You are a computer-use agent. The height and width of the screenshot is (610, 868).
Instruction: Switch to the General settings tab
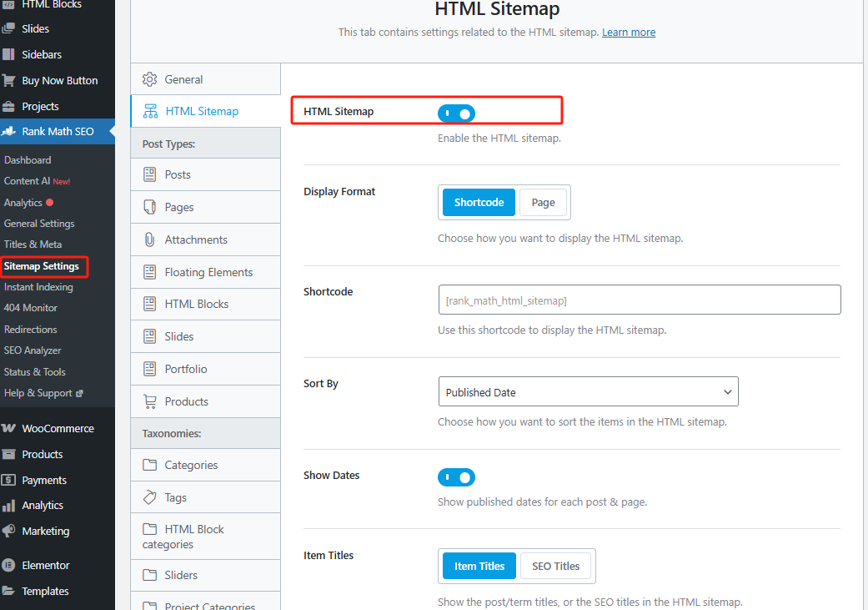click(182, 78)
